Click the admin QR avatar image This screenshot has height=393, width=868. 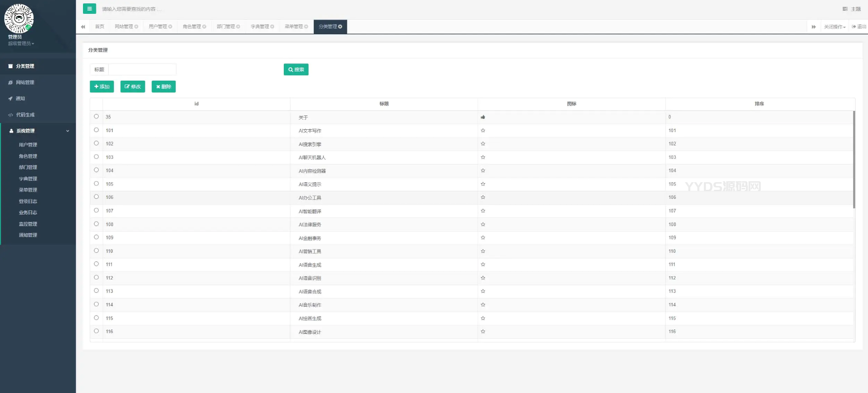coord(19,18)
